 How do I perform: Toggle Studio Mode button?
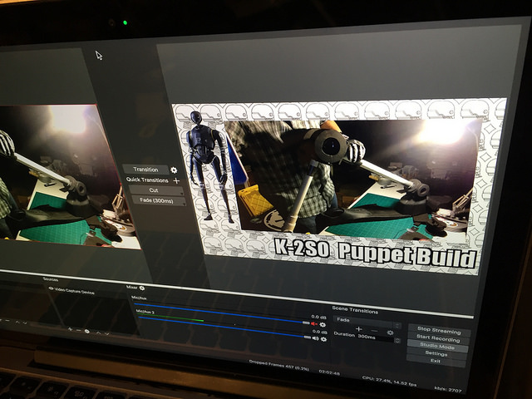click(437, 346)
